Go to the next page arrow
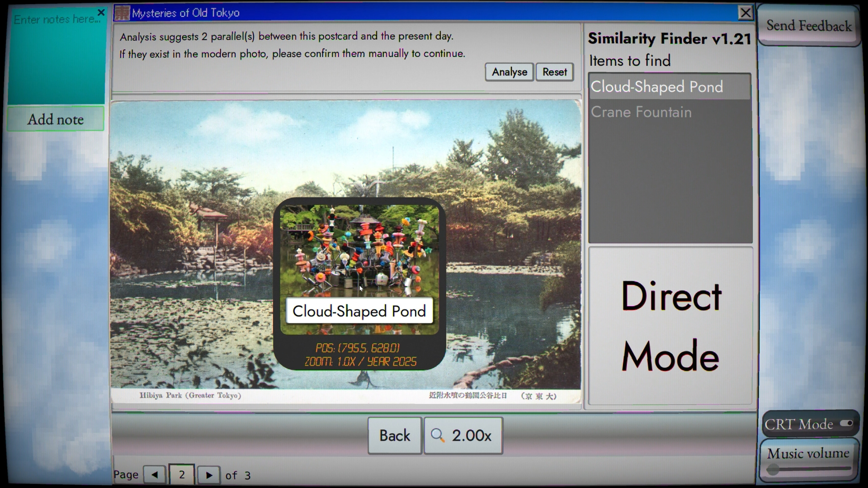 209,475
